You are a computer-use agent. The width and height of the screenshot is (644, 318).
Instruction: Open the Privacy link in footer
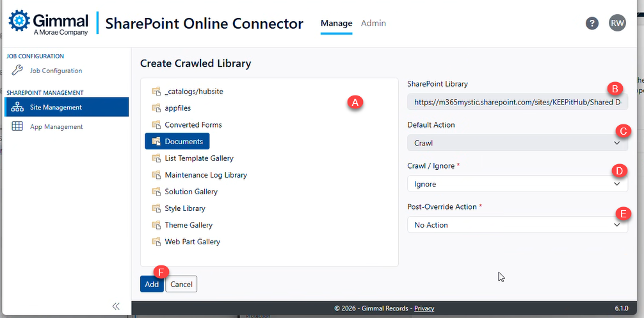424,308
